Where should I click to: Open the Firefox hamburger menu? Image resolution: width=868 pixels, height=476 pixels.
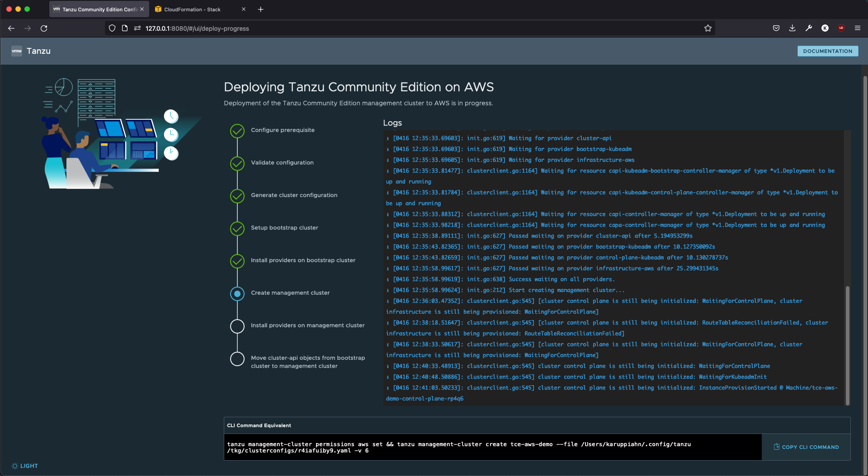(858, 28)
